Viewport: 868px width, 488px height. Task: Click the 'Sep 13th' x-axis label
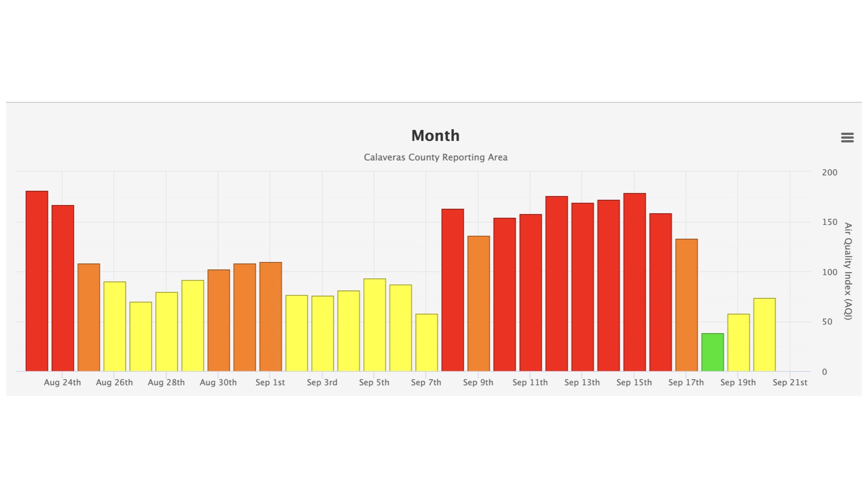click(582, 382)
